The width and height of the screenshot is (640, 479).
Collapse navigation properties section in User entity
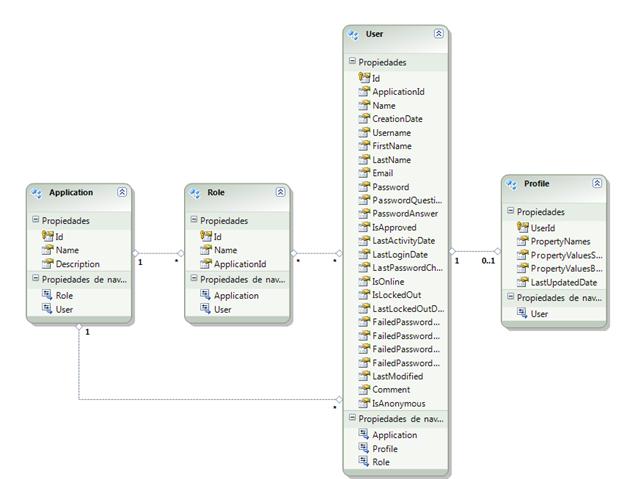coord(352,418)
